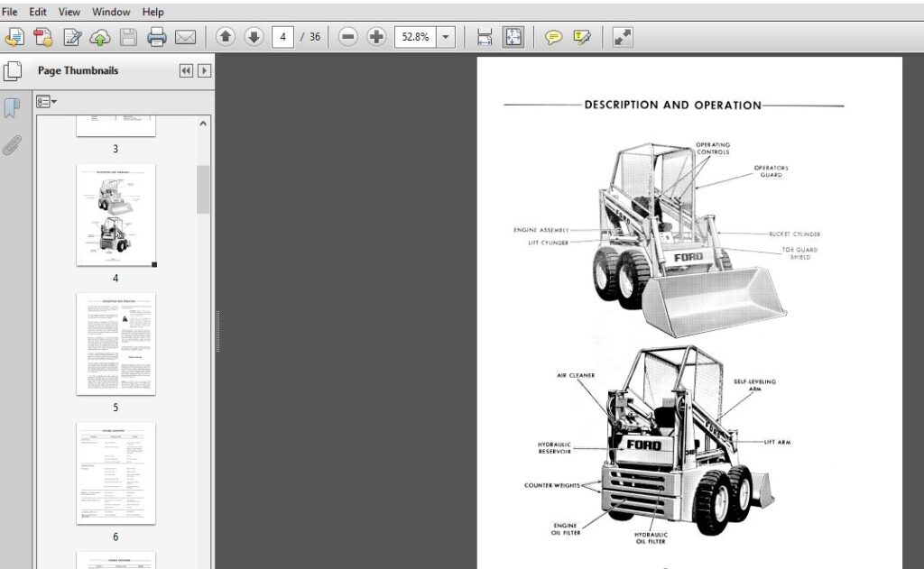Select page 3 thumbnail

pos(115,126)
